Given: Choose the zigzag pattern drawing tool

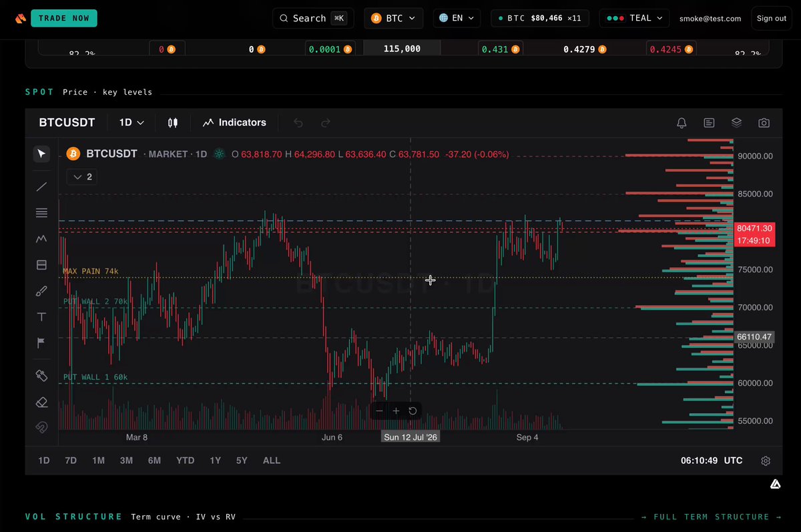Looking at the screenshot, I should click(x=41, y=239).
